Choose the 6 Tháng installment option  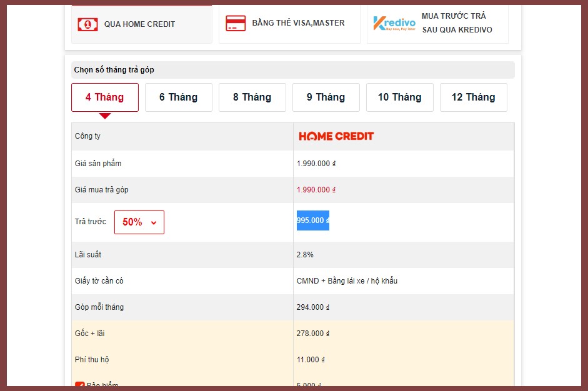tap(179, 97)
